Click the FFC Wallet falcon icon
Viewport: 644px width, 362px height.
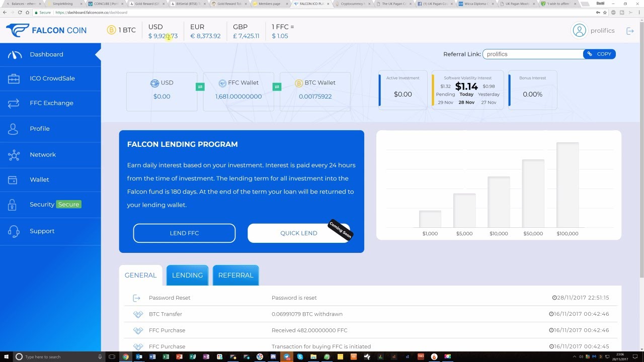[x=222, y=83]
